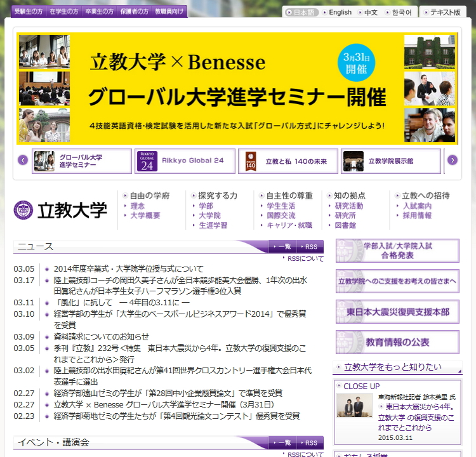The image size is (476, 457).
Task: Open the イベント・講演会 一覧 list button
Action: tap(284, 442)
